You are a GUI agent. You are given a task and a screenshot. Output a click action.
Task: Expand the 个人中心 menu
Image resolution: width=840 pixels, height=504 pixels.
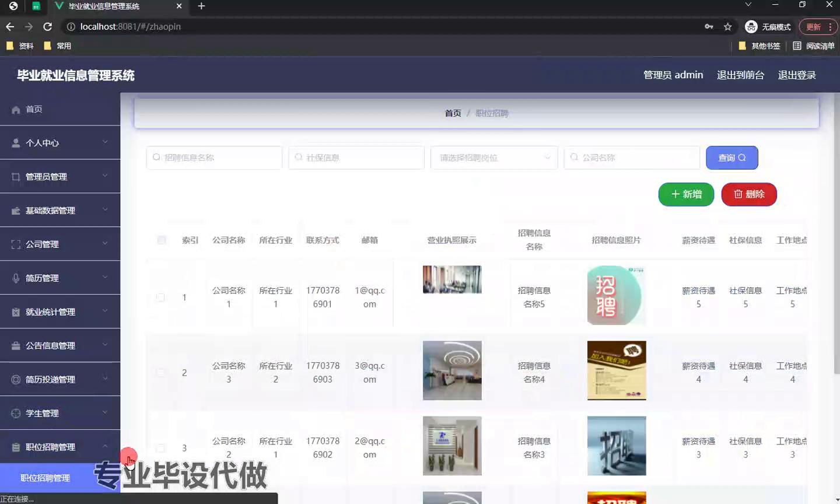pyautogui.click(x=105, y=142)
